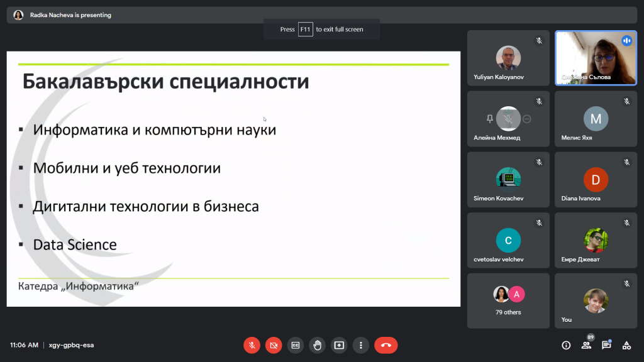Pin Алейна Мехмед's tile
644x362 pixels.
489,119
